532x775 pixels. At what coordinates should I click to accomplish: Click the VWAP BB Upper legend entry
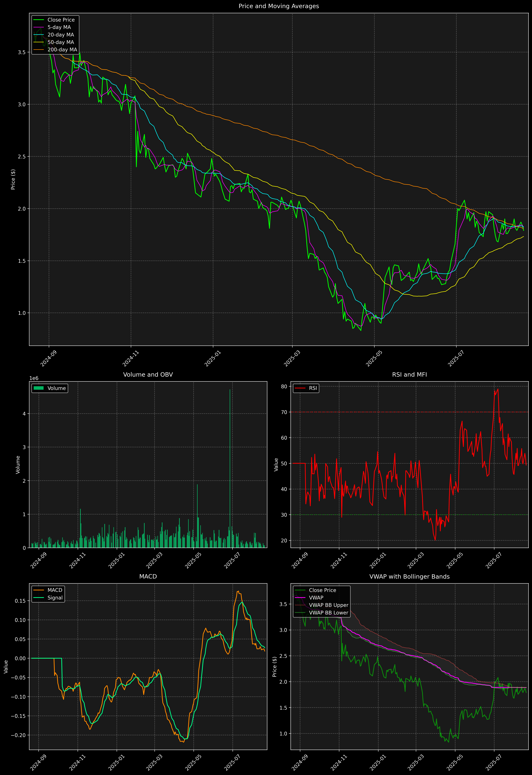(328, 605)
